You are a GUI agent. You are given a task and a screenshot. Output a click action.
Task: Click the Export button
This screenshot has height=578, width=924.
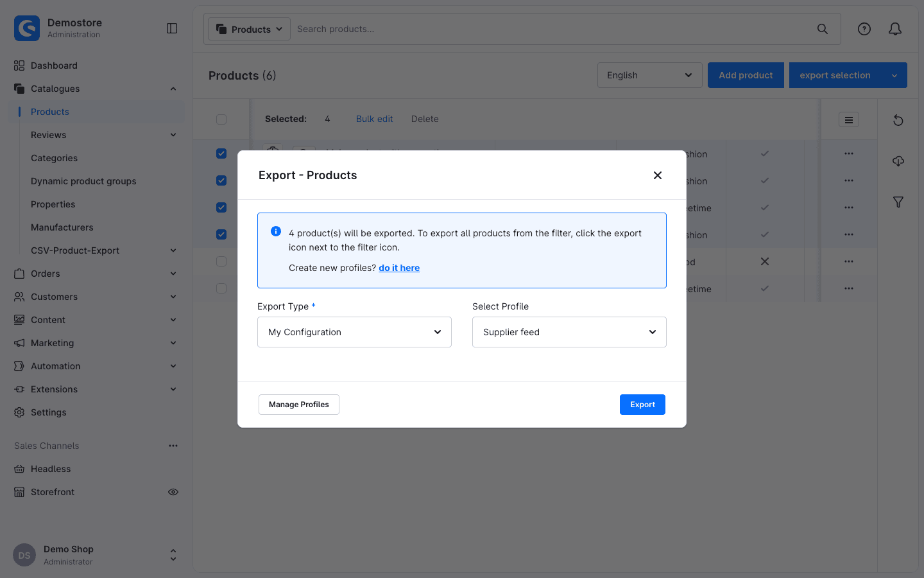coord(642,405)
